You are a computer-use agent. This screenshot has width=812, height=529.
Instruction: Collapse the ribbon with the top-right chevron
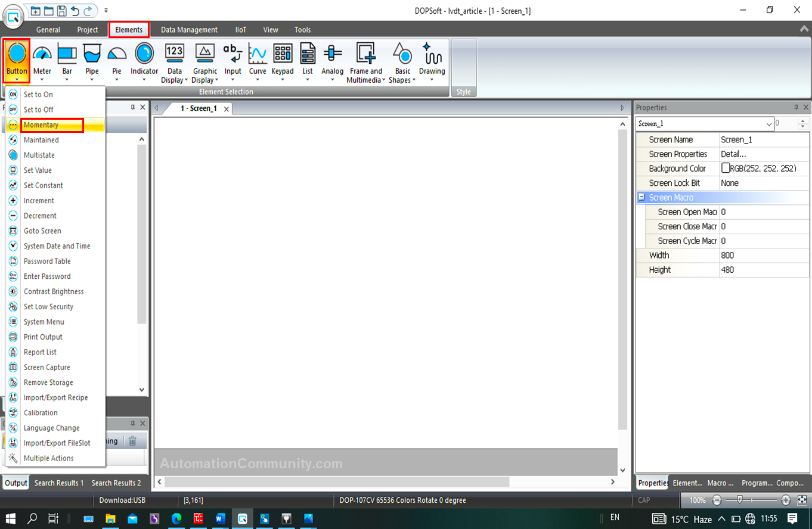[803, 29]
